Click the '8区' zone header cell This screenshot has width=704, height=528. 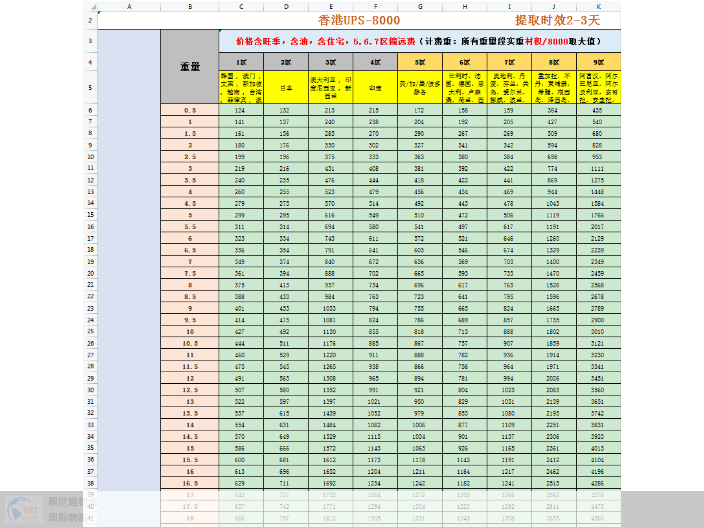pos(554,62)
